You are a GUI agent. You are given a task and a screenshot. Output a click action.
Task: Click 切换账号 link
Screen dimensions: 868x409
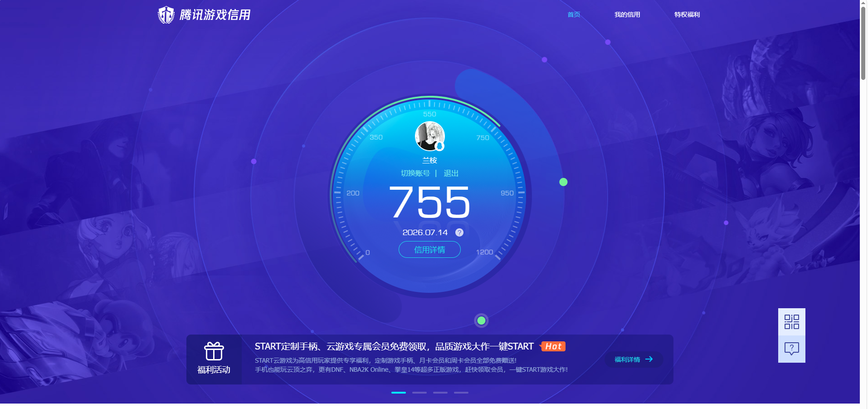pos(415,173)
